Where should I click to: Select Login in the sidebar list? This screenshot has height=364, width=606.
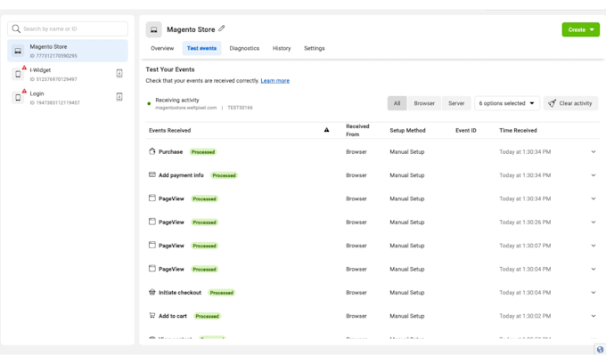[x=68, y=98]
